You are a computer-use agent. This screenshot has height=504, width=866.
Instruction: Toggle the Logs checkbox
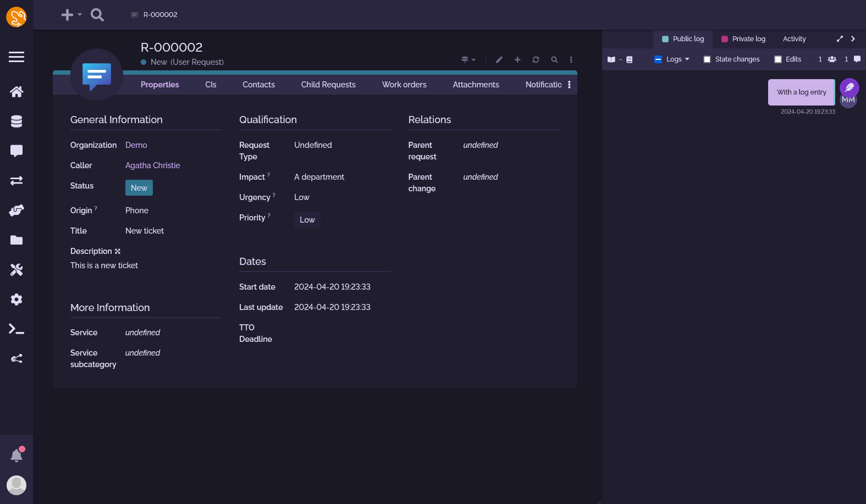(658, 59)
